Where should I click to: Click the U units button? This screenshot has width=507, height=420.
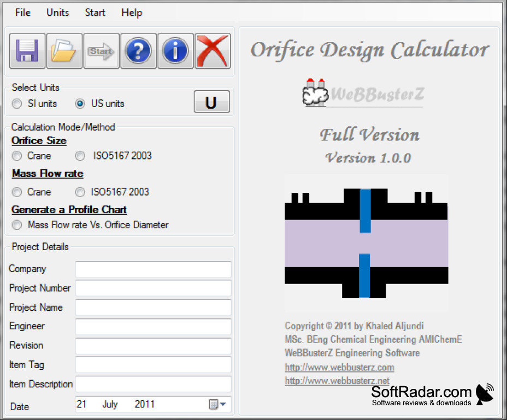[x=212, y=102]
